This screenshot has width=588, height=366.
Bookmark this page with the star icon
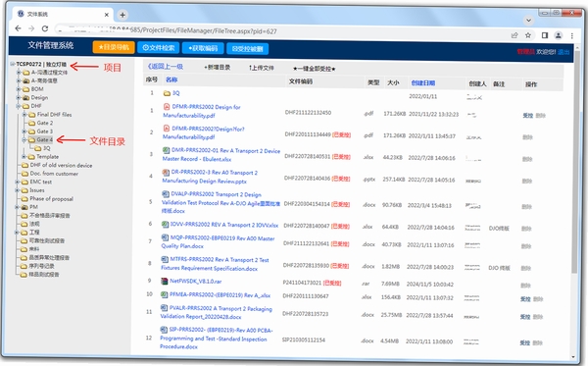528,35
